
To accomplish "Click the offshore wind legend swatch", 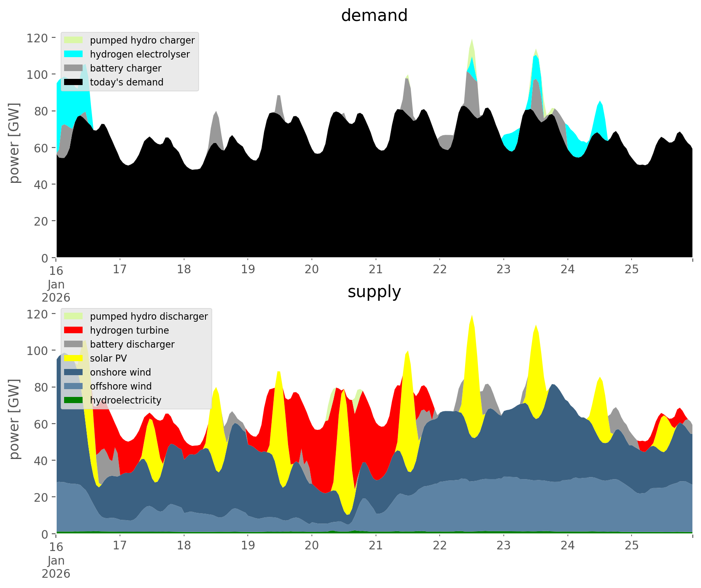I will coord(74,386).
